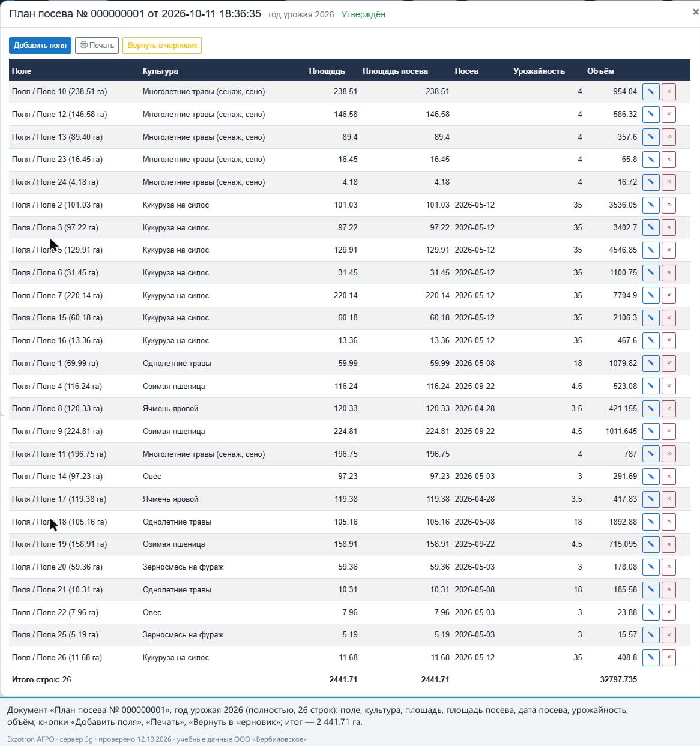Click the Урожайность column header
700x746 pixels.
pos(539,71)
